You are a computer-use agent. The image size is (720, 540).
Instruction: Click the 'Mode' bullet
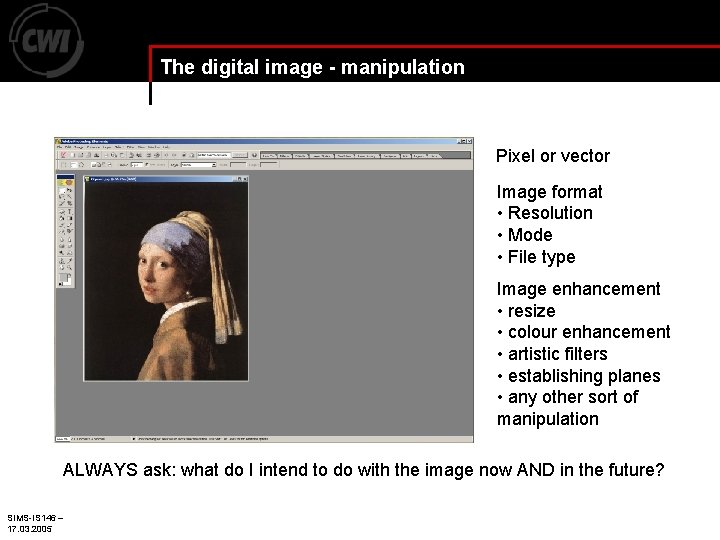530,235
